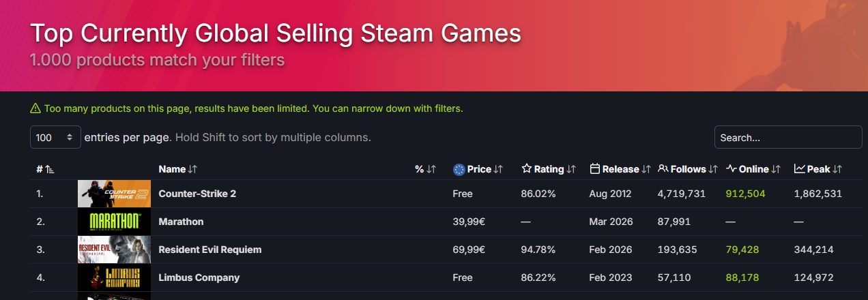Sort games by Name column
Image resolution: width=868 pixels, height=300 pixels.
coord(177,169)
